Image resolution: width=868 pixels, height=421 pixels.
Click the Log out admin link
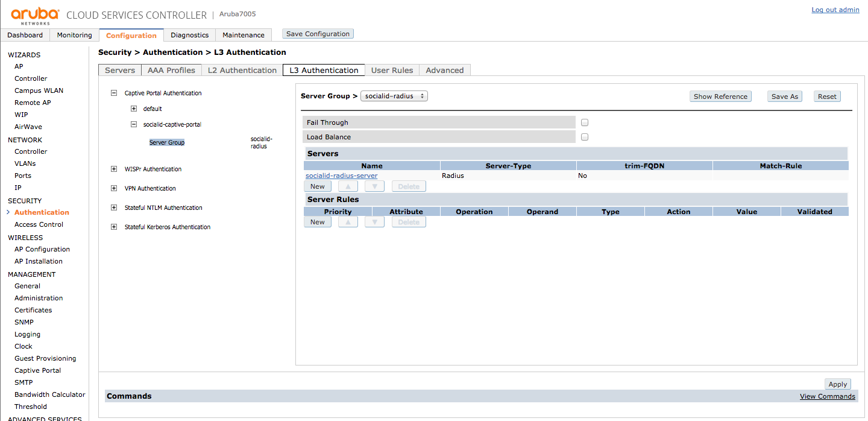(x=835, y=10)
